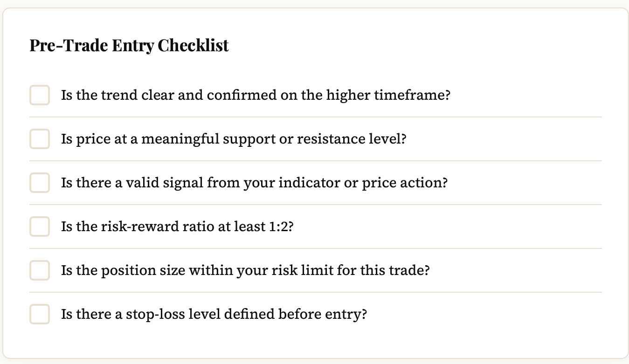Check the stop-loss level defined checkbox
Viewport: 629px width, 364px height.
click(x=40, y=314)
